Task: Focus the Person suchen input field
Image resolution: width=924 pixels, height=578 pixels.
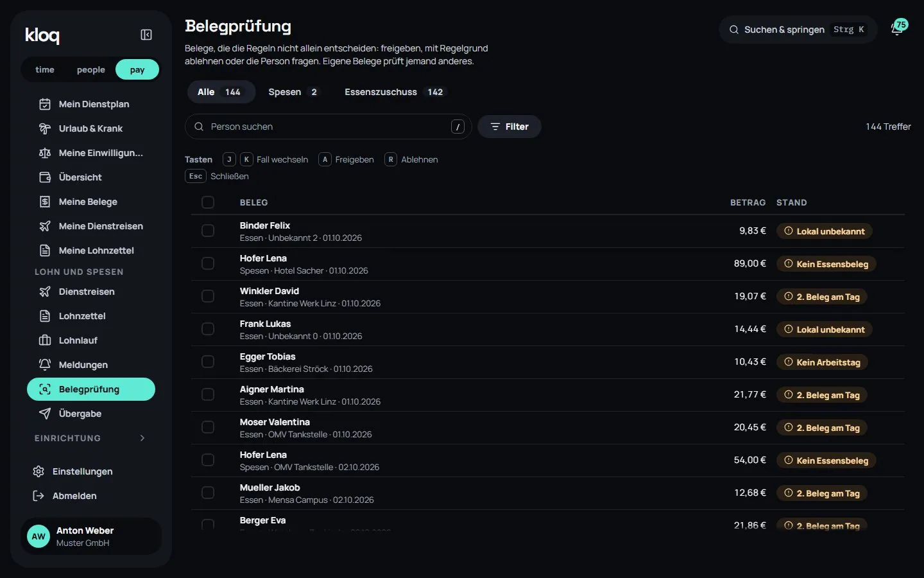Action: pos(329,127)
